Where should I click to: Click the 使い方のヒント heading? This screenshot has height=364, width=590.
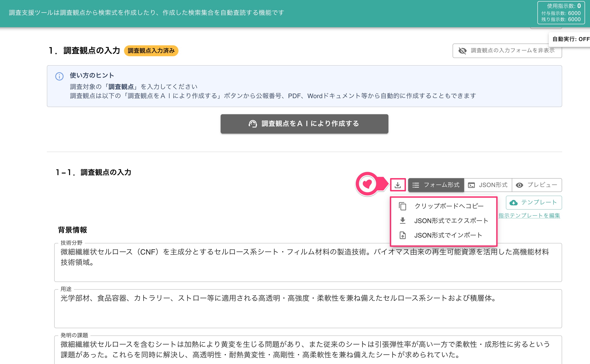tap(92, 75)
